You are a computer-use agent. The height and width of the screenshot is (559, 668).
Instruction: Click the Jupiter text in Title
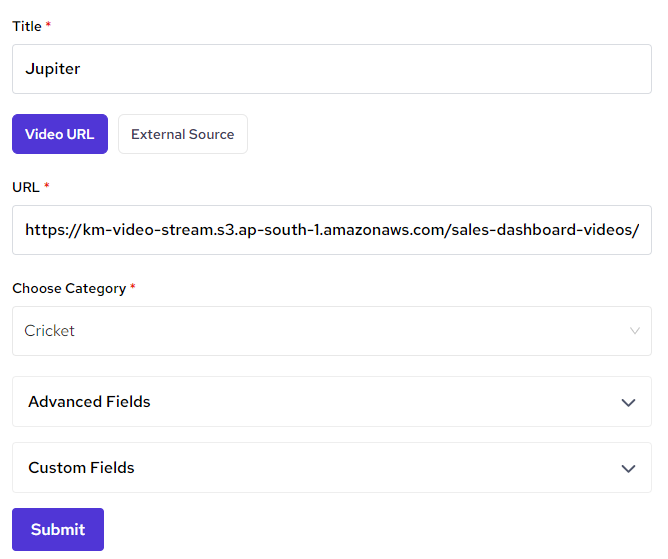(52, 69)
